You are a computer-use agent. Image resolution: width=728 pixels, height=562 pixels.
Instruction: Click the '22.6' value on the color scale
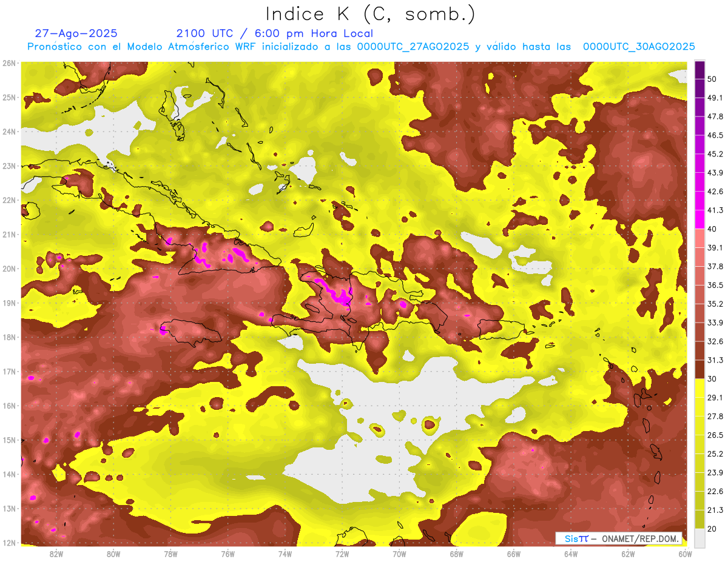click(x=715, y=492)
